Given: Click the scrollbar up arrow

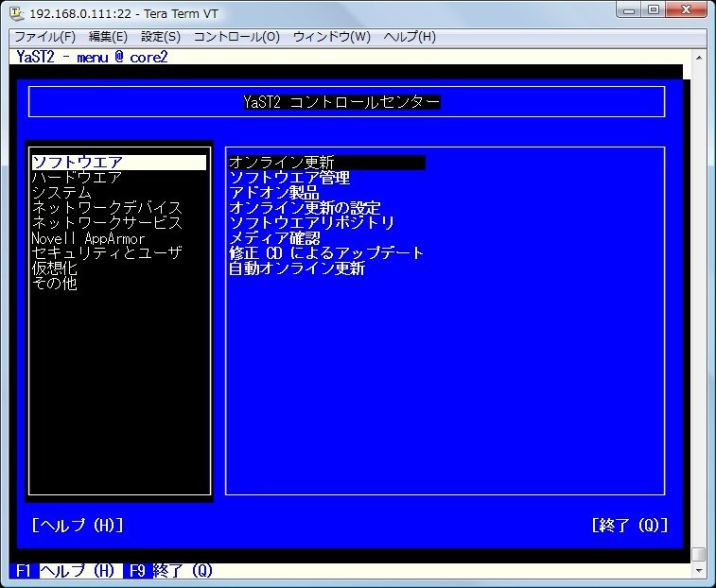Looking at the screenshot, I should pos(699,58).
